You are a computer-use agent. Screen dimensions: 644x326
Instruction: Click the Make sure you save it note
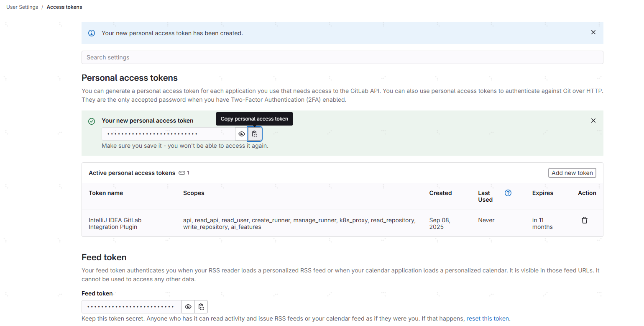[185, 146]
